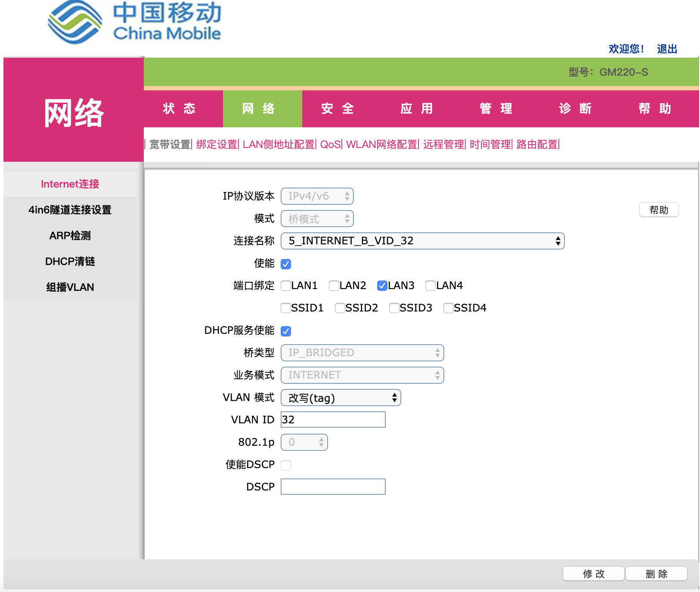Open WLAN网络配置 settings link
This screenshot has height=592, width=700.
tap(382, 145)
